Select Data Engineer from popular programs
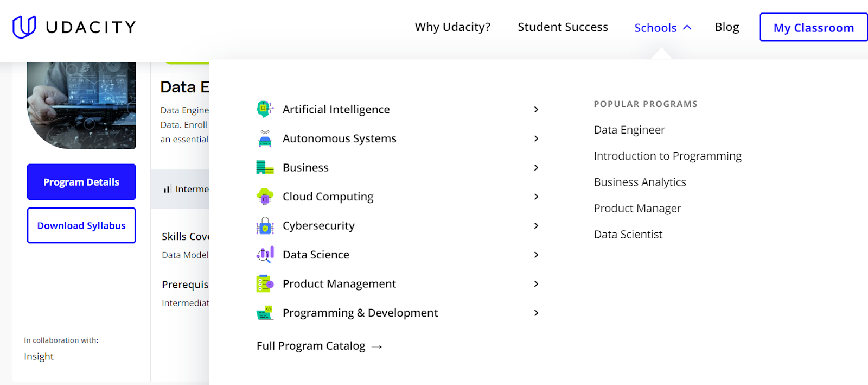 [629, 130]
